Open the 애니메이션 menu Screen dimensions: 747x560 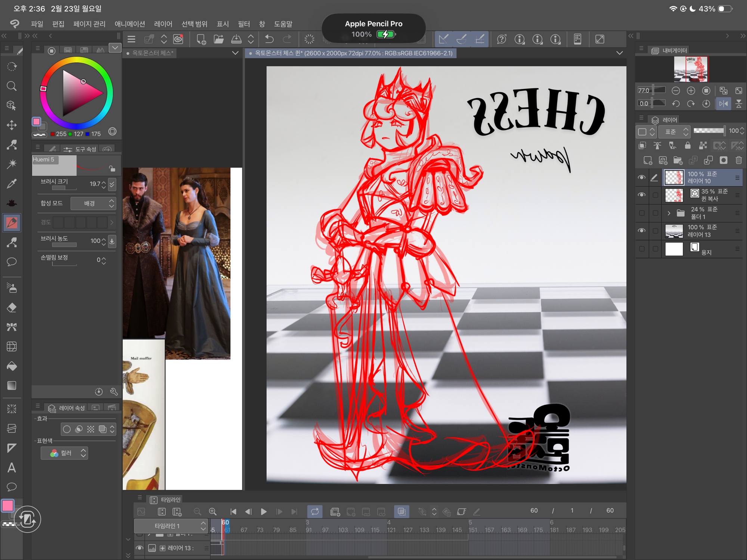click(130, 24)
